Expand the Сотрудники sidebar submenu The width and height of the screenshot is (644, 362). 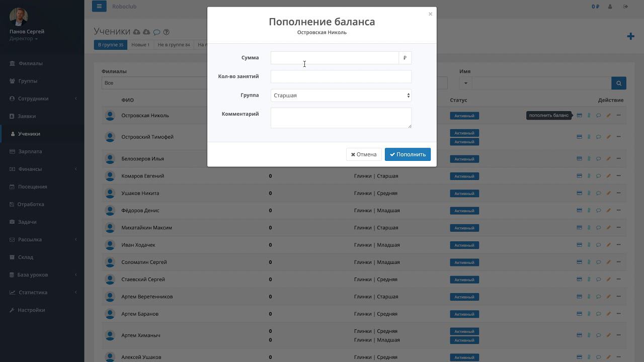pos(42,99)
